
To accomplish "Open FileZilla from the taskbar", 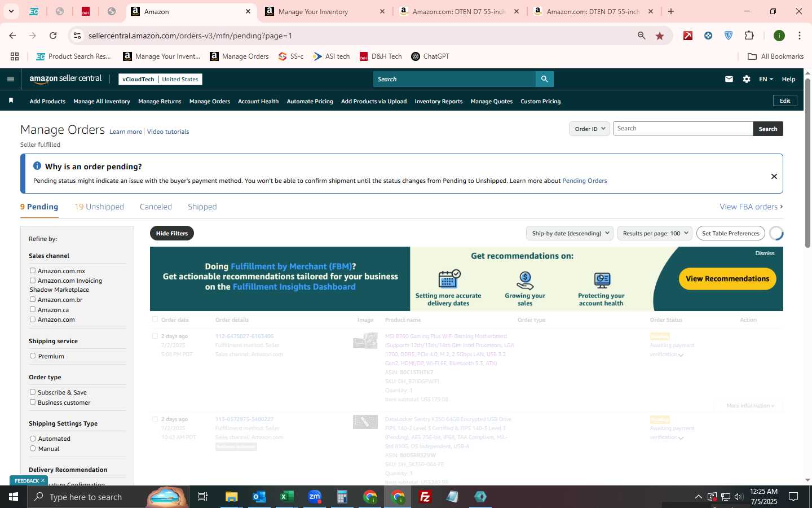I will pyautogui.click(x=425, y=497).
